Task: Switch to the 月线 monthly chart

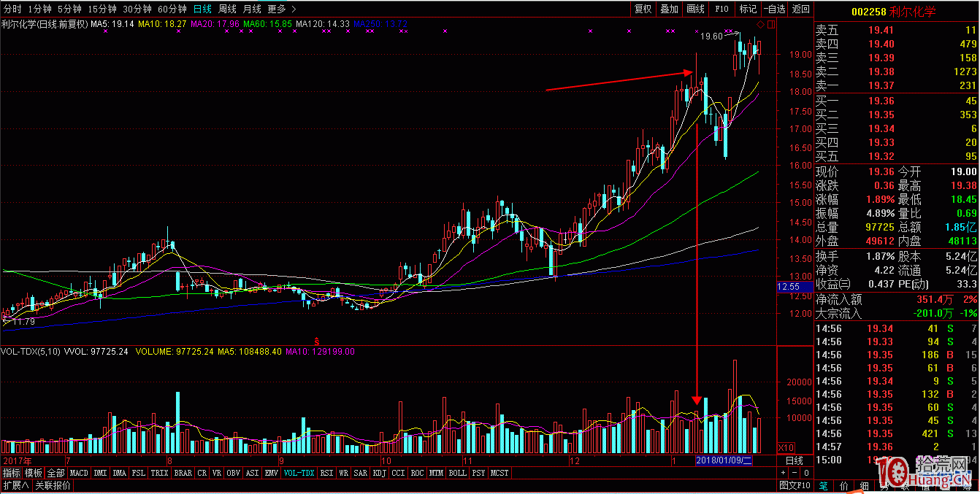Action: tap(252, 9)
